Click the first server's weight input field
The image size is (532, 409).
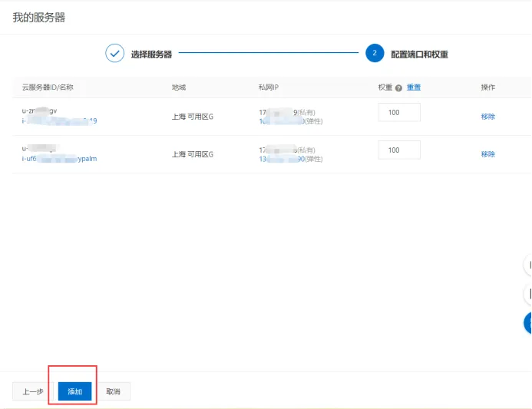click(399, 112)
